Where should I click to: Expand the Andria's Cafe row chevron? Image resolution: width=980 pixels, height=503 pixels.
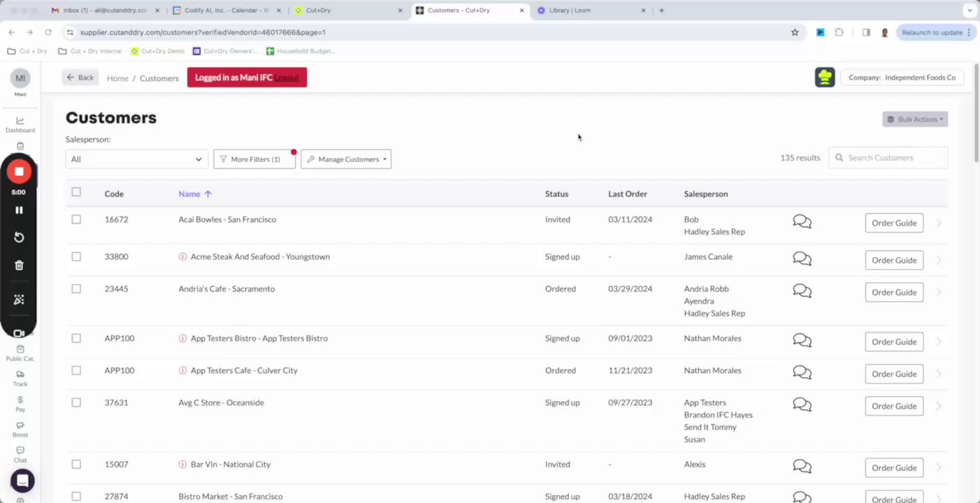pyautogui.click(x=939, y=292)
